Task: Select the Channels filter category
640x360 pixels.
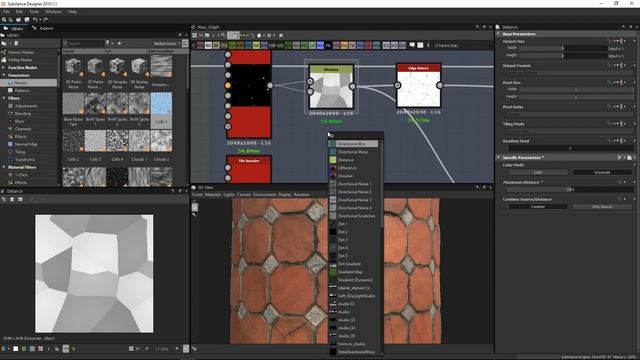Action: pos(23,129)
